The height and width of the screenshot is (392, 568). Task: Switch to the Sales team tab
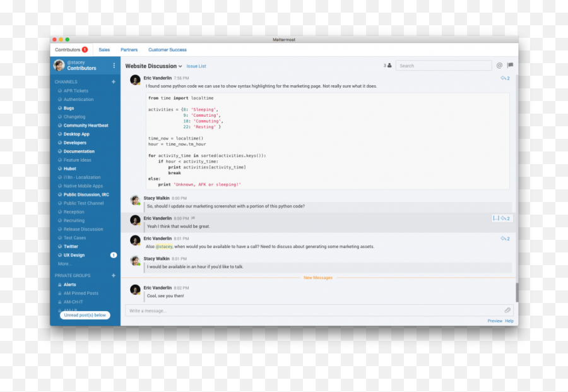pos(104,50)
